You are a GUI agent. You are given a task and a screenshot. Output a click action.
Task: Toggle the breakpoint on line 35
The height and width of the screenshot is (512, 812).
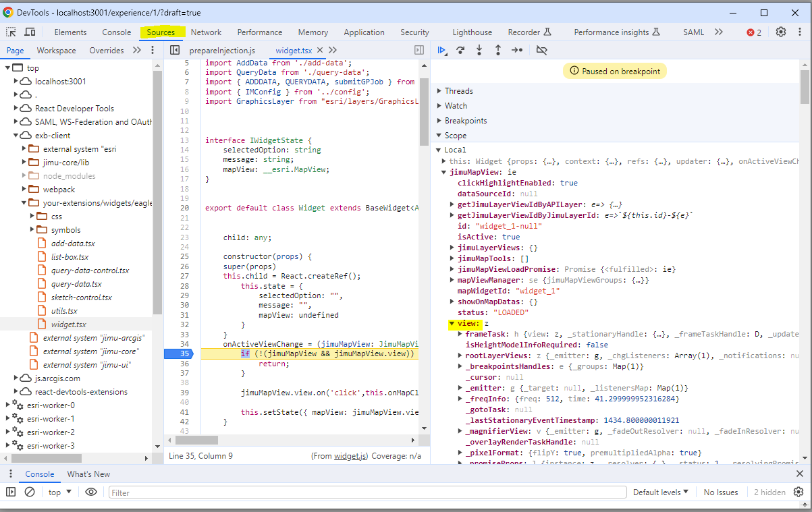coord(184,353)
